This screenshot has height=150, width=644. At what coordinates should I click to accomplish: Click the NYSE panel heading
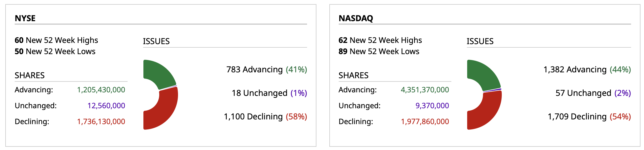(x=25, y=18)
